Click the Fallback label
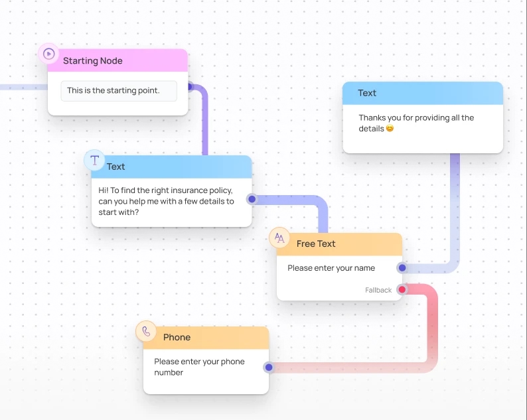 click(378, 290)
